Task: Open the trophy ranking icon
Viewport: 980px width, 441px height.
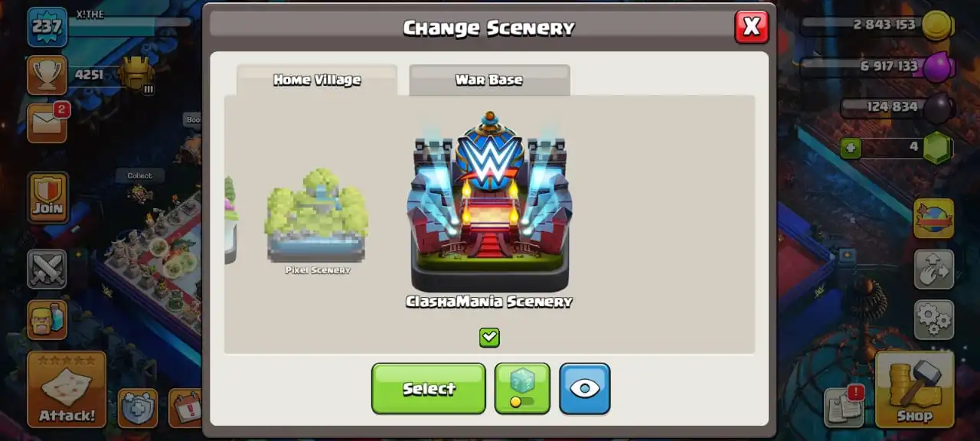Action: tap(47, 75)
